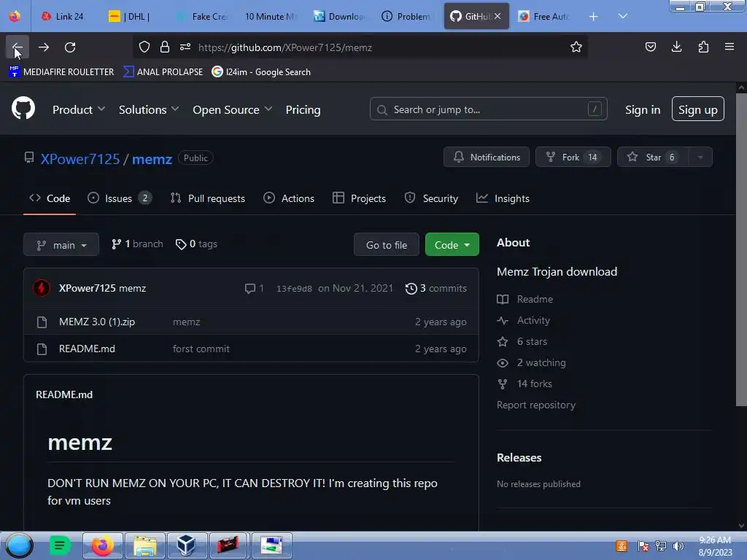
Task: Open the MEDIAFIRE ROULETTER bookmark
Action: point(61,72)
